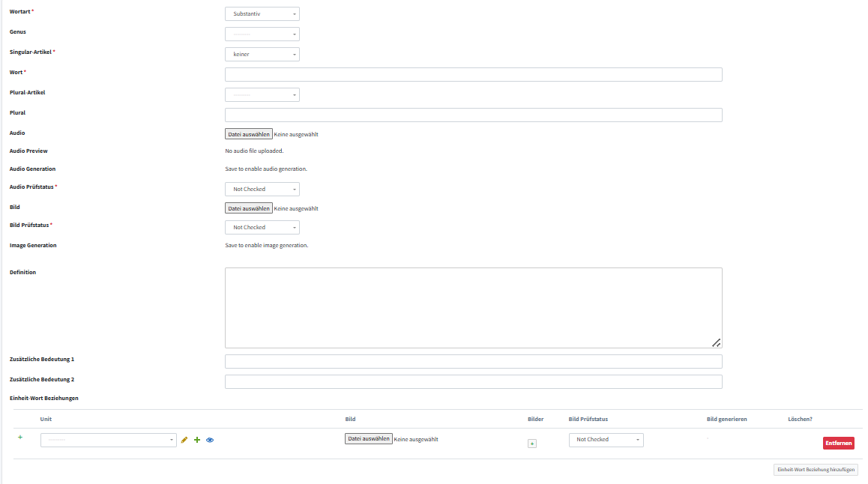868x484 pixels.
Task: Expand the Plural-Artikel dropdown
Action: pos(262,94)
